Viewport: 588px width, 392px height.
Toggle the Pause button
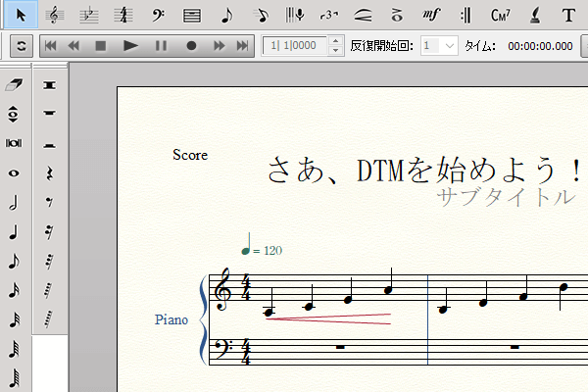click(x=161, y=45)
